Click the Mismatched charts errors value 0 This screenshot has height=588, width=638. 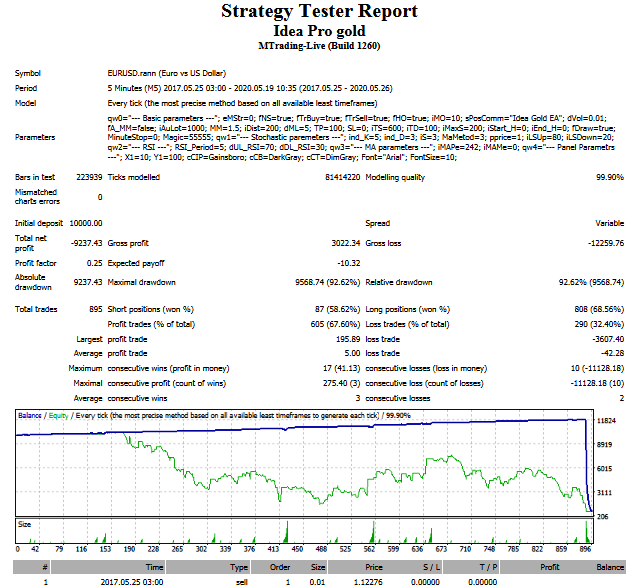[x=100, y=197]
